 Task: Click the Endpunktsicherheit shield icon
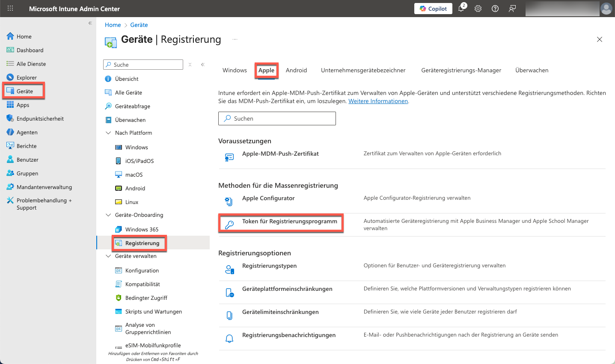[x=10, y=118]
